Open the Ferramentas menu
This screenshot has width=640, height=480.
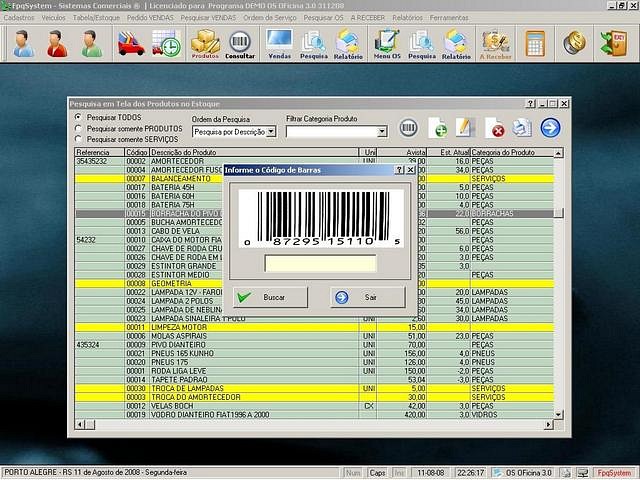(449, 18)
